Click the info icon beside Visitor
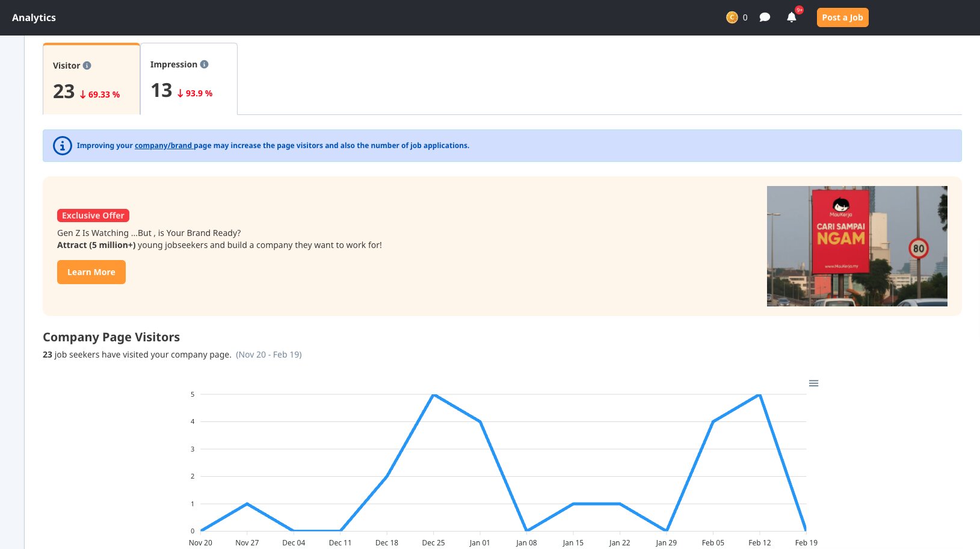Screen dimensions: 980x549 click(87, 66)
